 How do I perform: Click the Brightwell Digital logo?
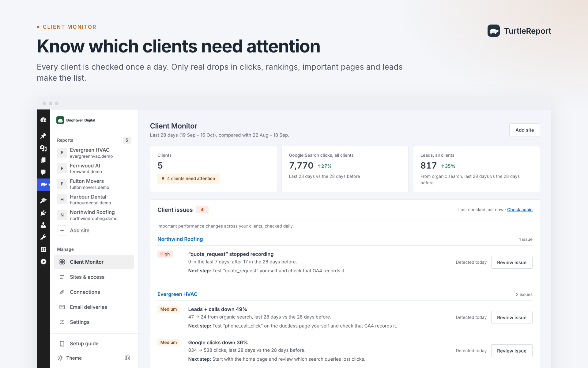coord(76,120)
